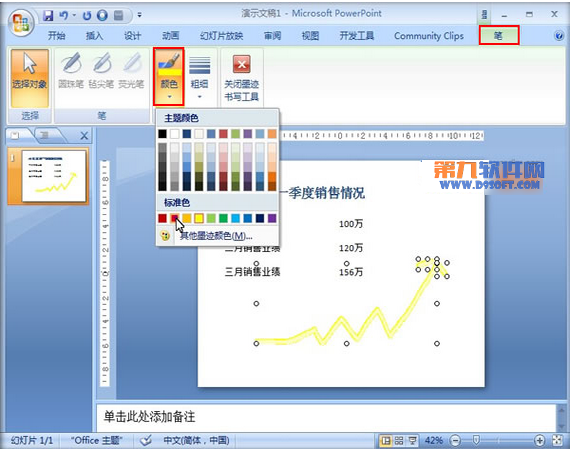This screenshot has height=450, width=571.
Task: Expand the line weight dropdown
Action: point(200,77)
